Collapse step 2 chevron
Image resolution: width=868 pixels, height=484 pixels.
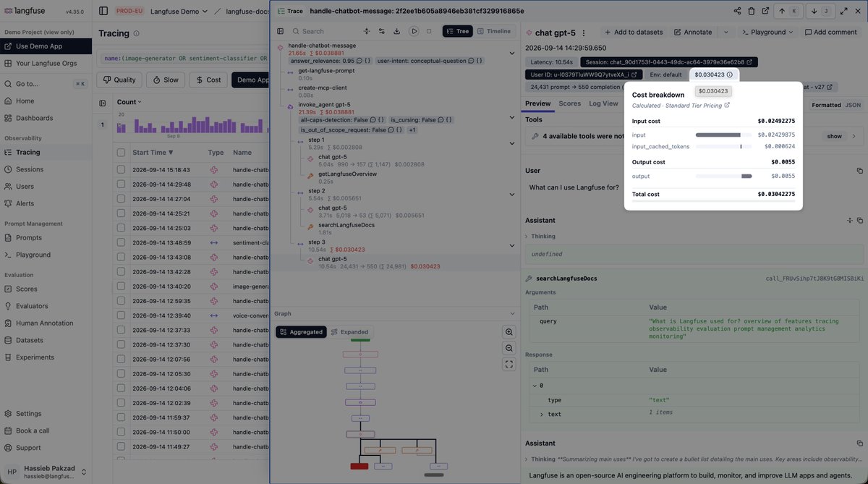pyautogui.click(x=511, y=195)
